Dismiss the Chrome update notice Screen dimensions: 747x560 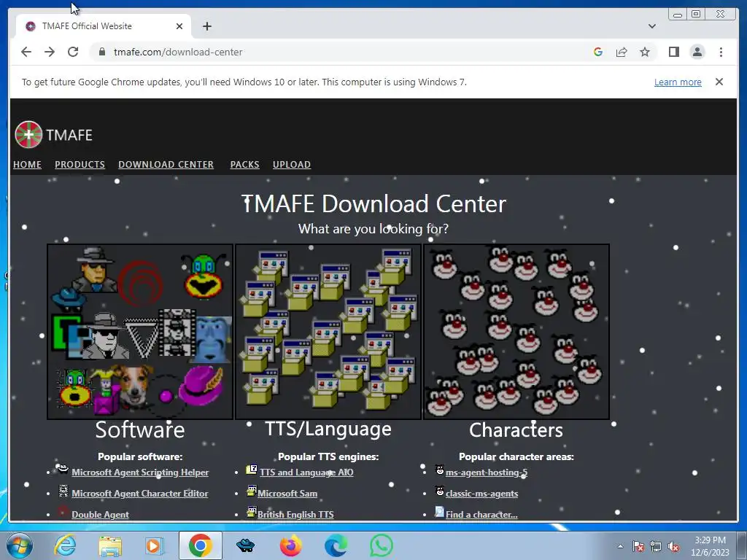point(719,82)
